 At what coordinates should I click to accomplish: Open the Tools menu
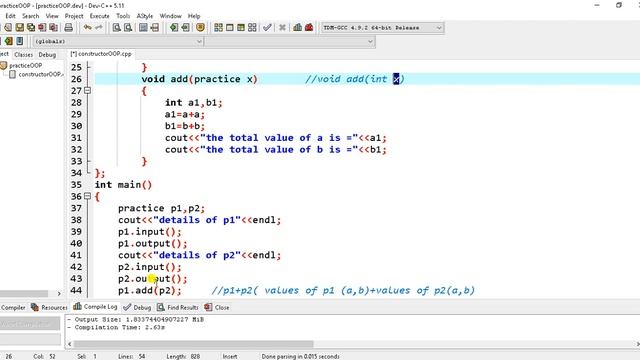pyautogui.click(x=123, y=16)
